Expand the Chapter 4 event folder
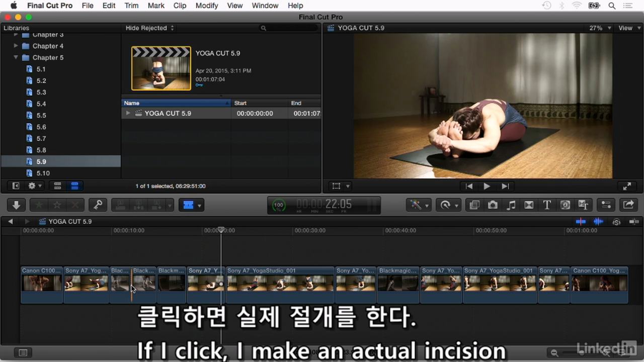 click(x=16, y=46)
